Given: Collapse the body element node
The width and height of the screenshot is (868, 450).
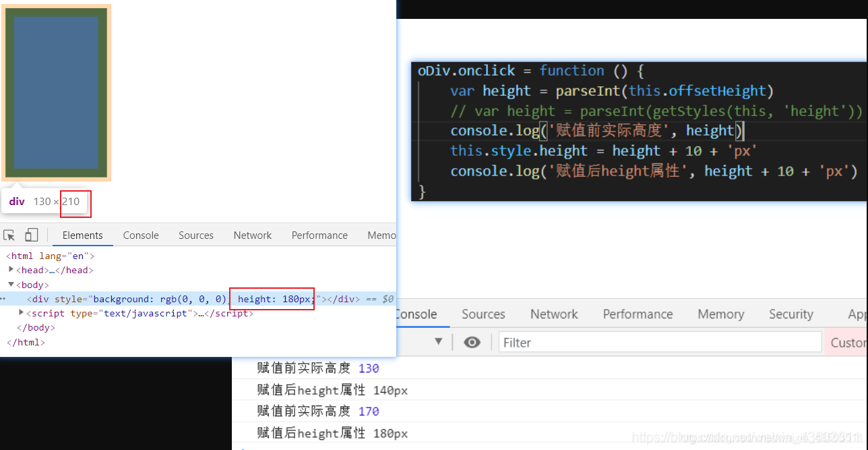Looking at the screenshot, I should pos(11,285).
